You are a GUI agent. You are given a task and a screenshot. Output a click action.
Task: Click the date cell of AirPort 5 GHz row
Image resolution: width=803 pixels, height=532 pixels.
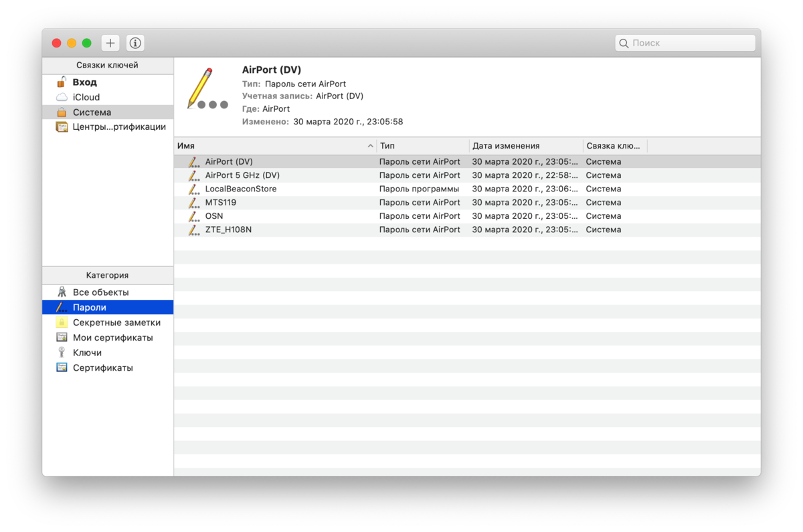(x=525, y=175)
